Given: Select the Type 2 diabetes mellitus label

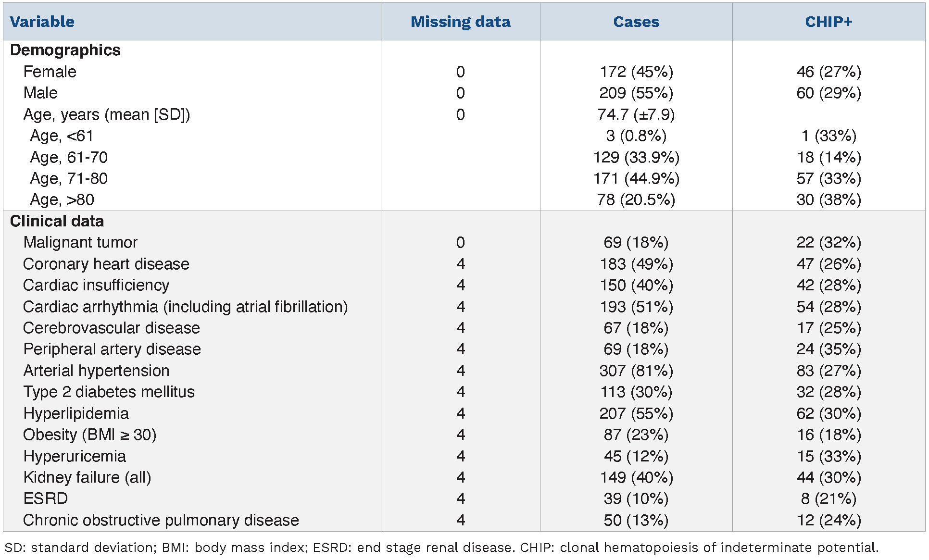Looking at the screenshot, I should coord(109,392).
